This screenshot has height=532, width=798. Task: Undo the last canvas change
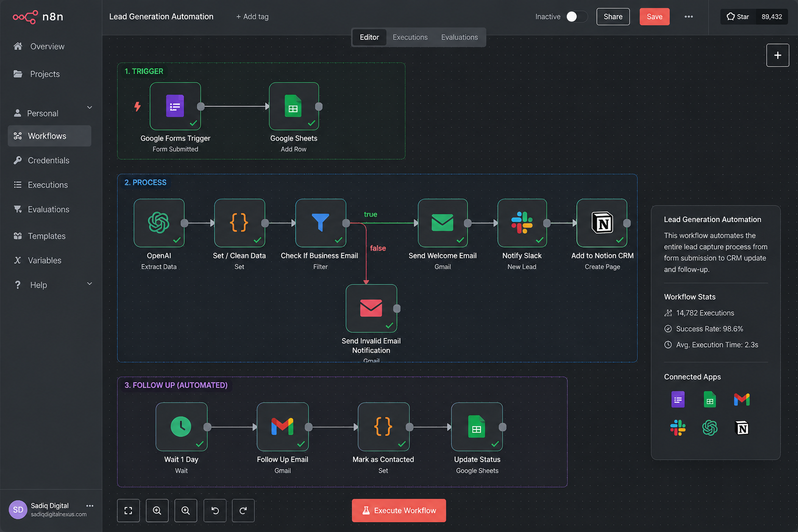[215, 511]
